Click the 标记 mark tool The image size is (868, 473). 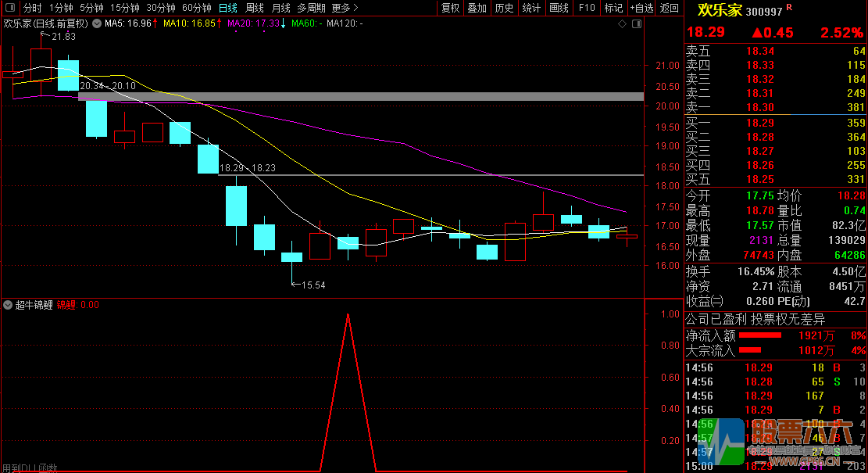pyautogui.click(x=613, y=8)
